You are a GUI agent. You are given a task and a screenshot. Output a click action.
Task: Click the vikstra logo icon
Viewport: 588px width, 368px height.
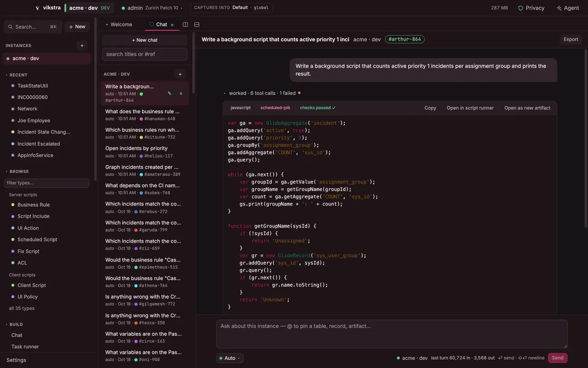click(x=38, y=8)
